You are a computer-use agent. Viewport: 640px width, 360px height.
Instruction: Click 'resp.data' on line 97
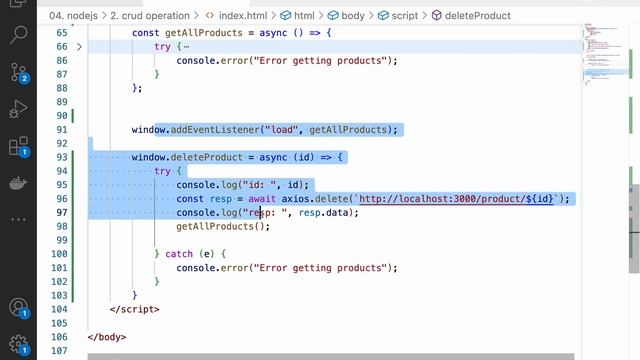323,213
